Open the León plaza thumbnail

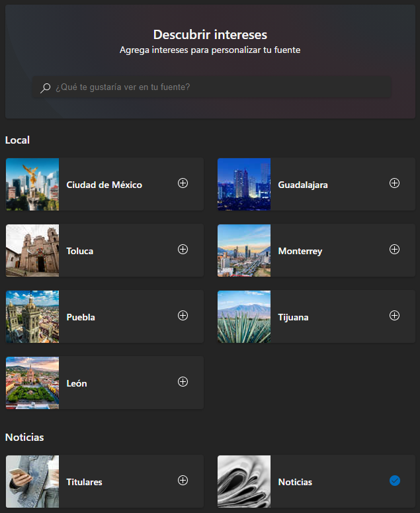click(x=32, y=383)
